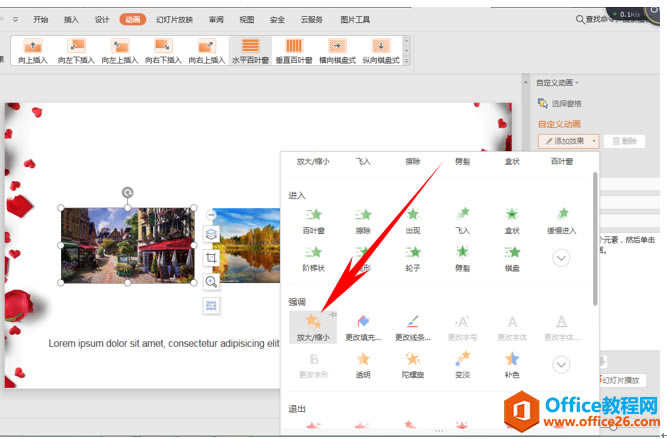
Task: Open the 添加效果 dropdown arrow
Action: (594, 141)
